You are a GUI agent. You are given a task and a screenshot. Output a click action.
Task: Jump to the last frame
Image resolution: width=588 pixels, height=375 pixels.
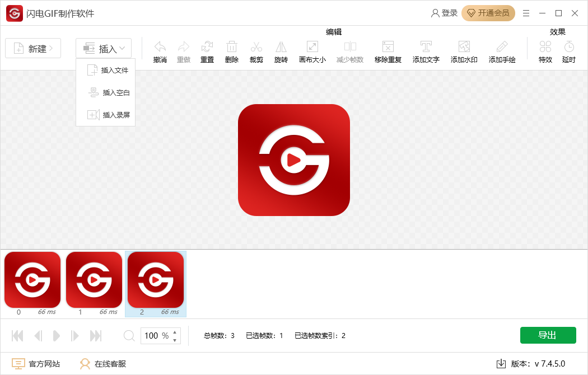pos(96,336)
